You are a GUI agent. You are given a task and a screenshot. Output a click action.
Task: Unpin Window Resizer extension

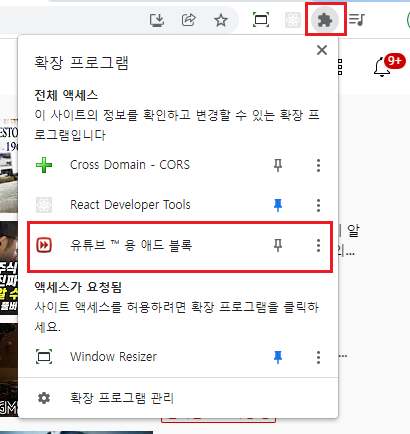[x=278, y=357]
